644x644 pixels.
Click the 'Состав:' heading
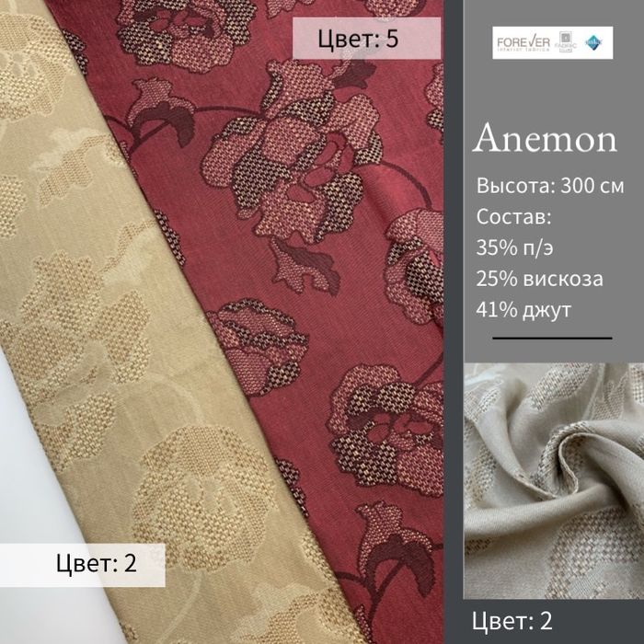[513, 216]
